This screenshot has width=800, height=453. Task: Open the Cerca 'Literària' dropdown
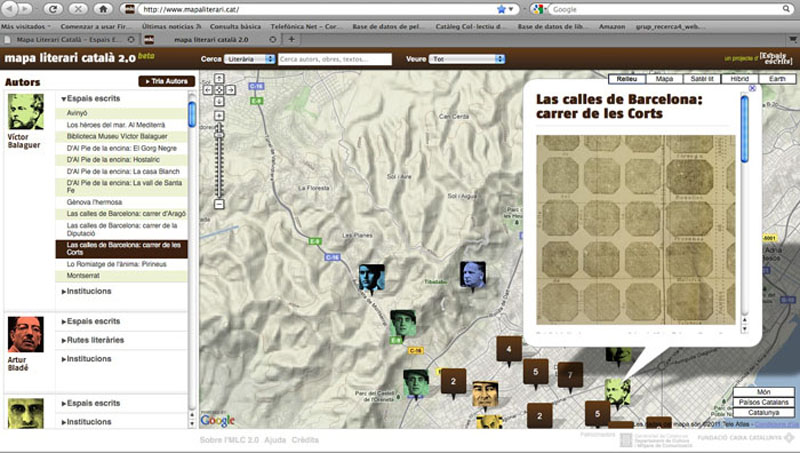click(250, 60)
